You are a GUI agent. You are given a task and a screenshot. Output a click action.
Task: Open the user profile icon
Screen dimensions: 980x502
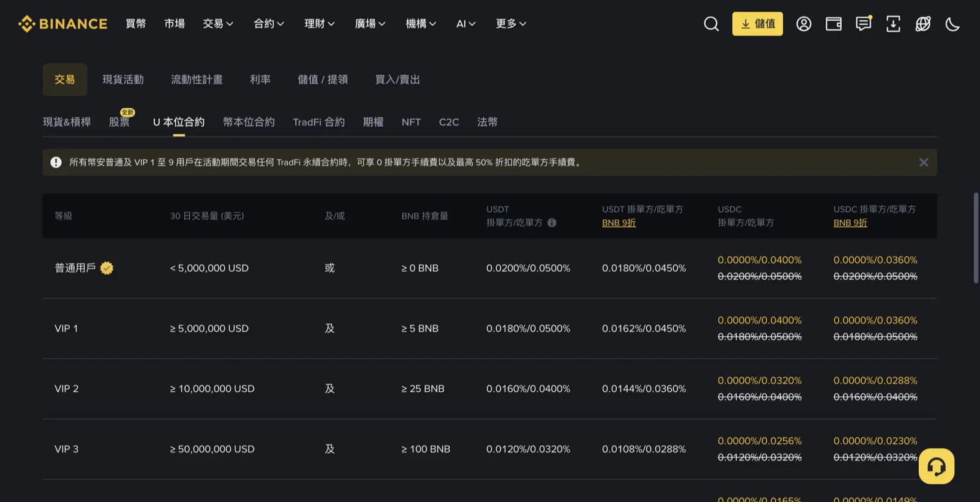coord(804,24)
